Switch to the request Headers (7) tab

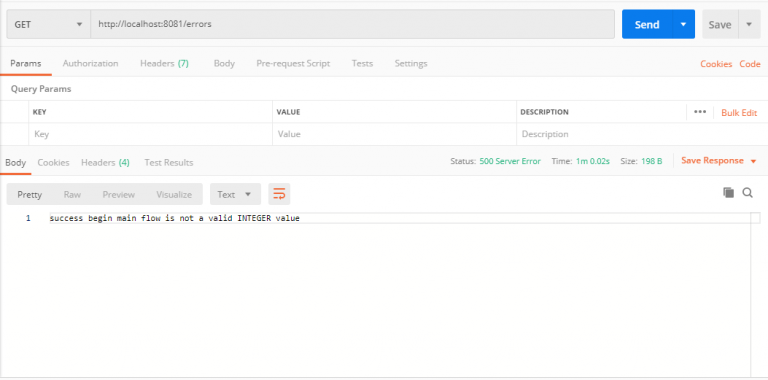click(x=164, y=64)
